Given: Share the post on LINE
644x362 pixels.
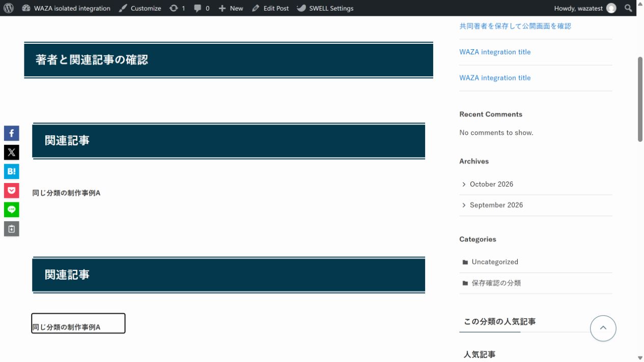Looking at the screenshot, I should pyautogui.click(x=12, y=209).
